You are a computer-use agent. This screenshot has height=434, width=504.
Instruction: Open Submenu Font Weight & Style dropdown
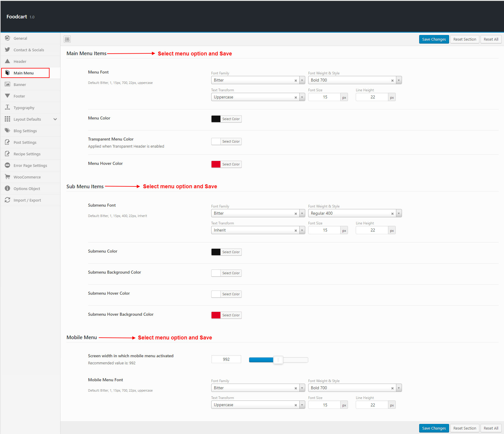pos(399,213)
